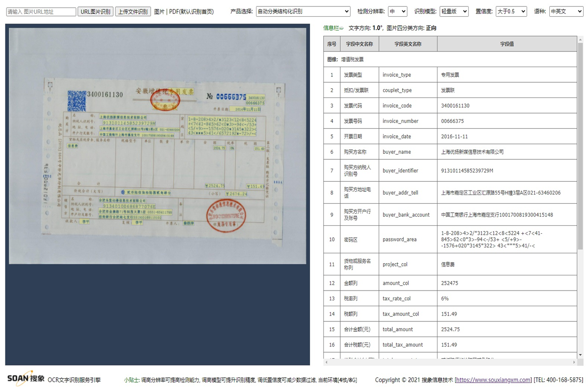The height and width of the screenshot is (392, 588).
Task: Focus the image URL input field
Action: click(x=41, y=12)
